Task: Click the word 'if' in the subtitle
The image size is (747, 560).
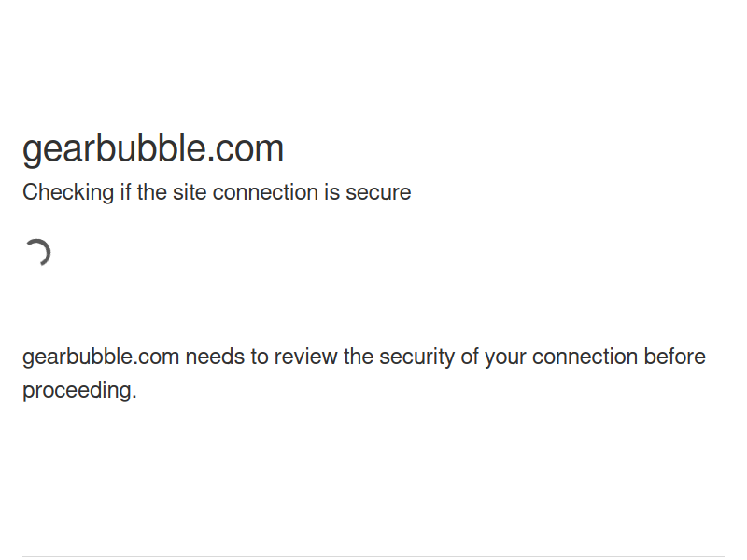Action: point(125,193)
